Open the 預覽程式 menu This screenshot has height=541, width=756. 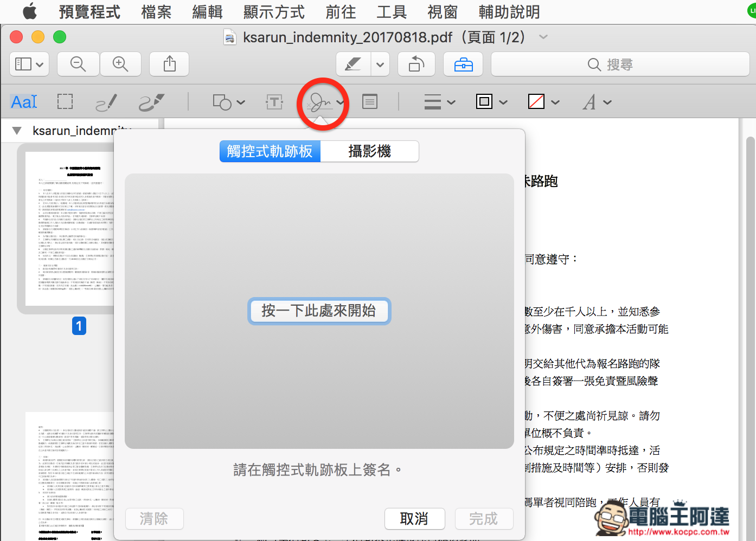89,11
